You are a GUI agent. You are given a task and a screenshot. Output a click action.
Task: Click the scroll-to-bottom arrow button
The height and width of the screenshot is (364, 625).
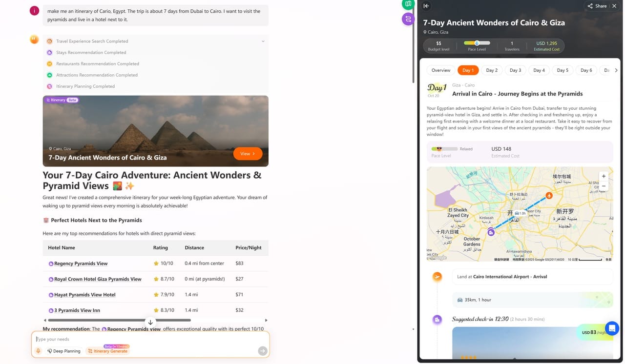click(150, 323)
